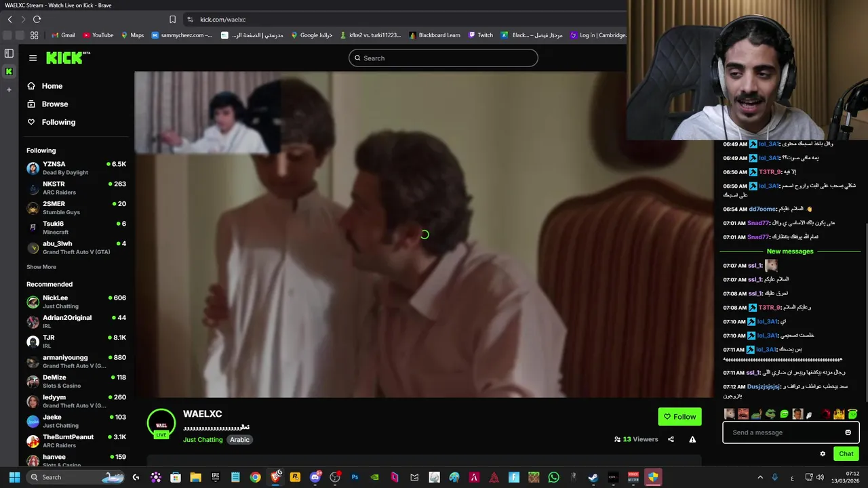
Task: Open Windows Start menu
Action: (x=14, y=477)
